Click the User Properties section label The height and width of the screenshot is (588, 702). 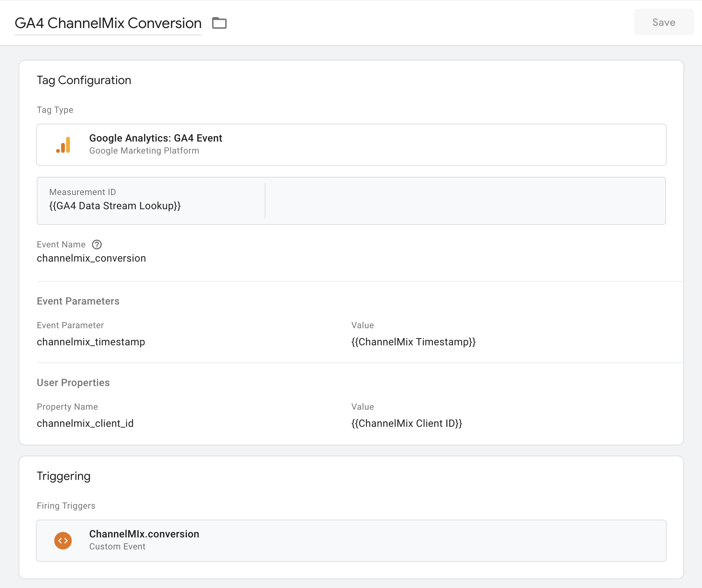73,383
